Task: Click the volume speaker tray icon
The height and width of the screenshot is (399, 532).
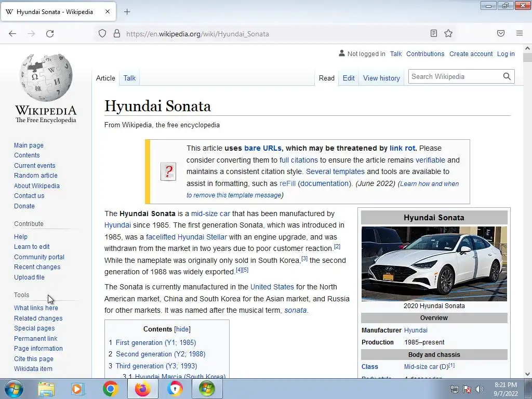Action: tap(480, 389)
